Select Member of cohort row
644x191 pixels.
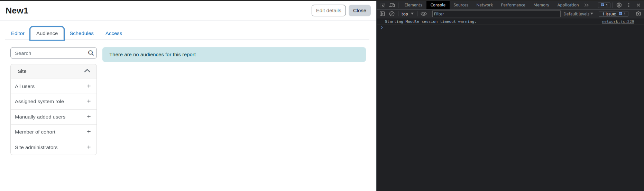54,132
